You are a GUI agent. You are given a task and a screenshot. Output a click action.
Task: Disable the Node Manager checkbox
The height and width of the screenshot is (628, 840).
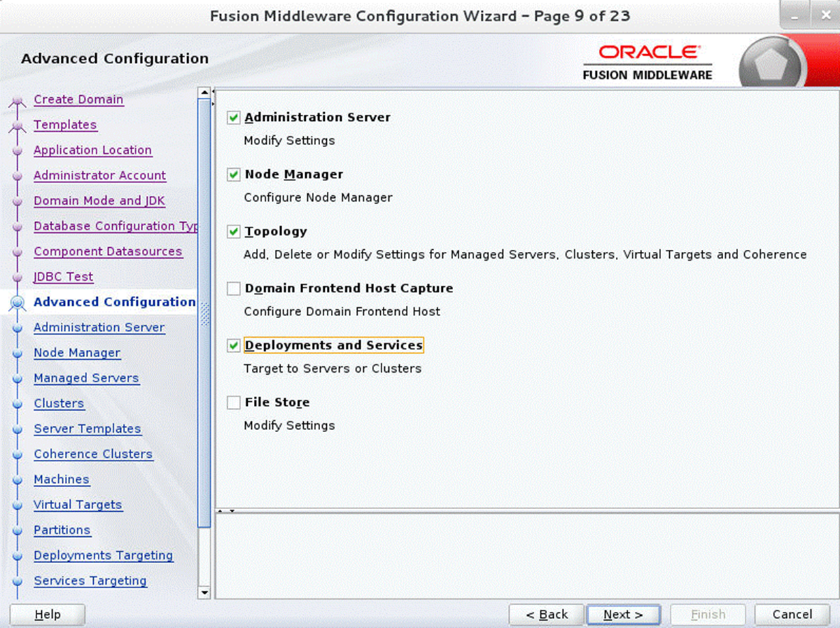pyautogui.click(x=233, y=174)
